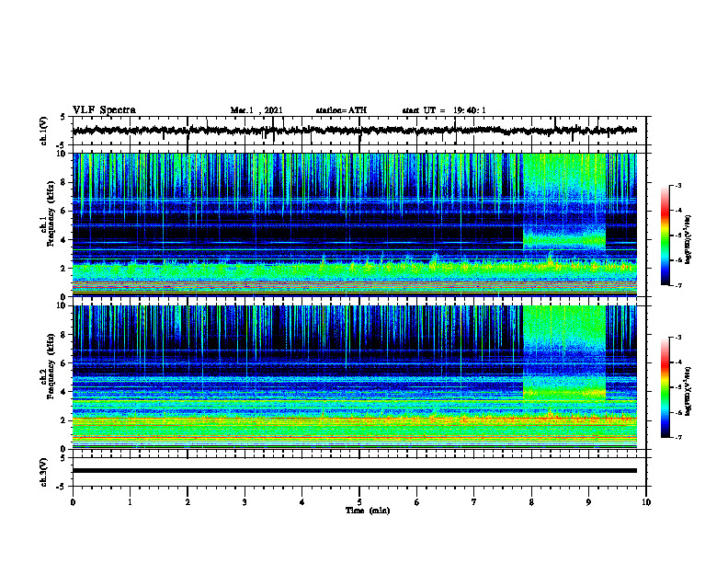Click the 'start UT = 19:40: 1' text
This screenshot has height=563, width=728.
tap(444, 110)
